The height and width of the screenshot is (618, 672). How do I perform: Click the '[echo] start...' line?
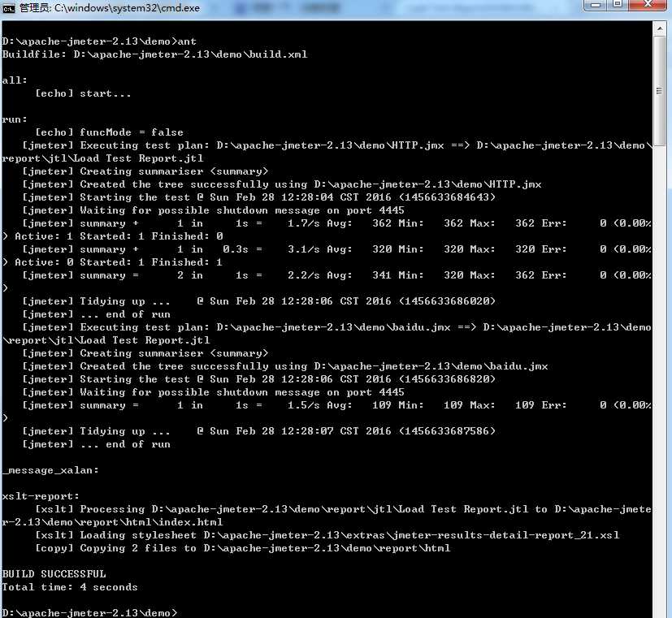tap(83, 93)
